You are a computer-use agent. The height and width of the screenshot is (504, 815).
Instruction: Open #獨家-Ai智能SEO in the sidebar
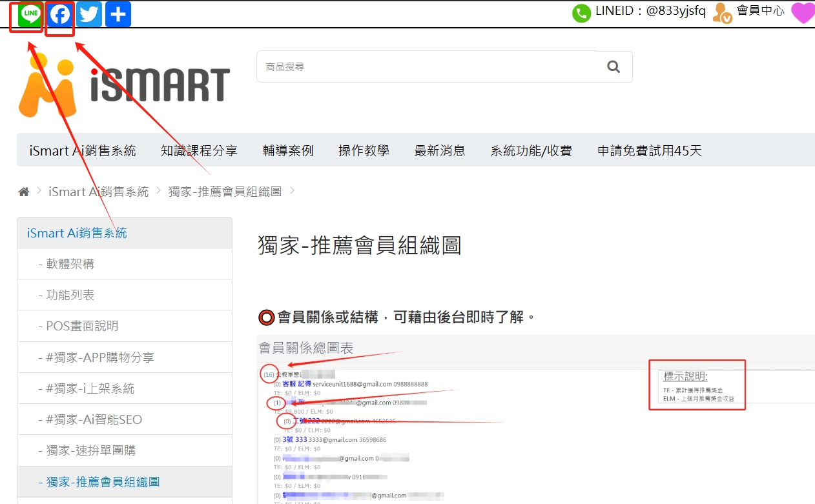click(125, 419)
